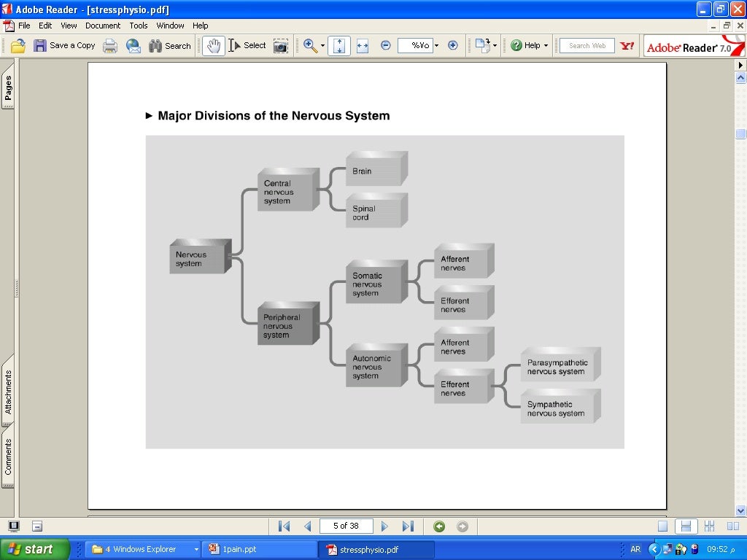This screenshot has height=560, width=747.
Task: Open the File menu
Action: 24,26
